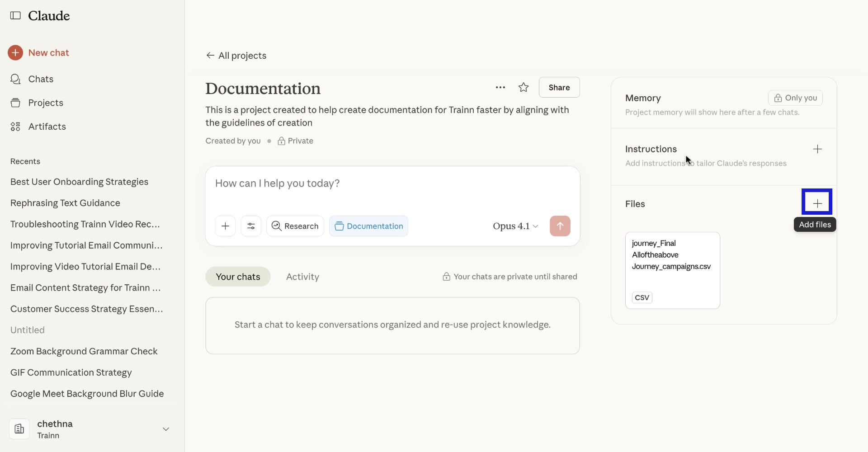Screen dimensions: 868x452
Task: Toggle the Research mode button
Action: [295, 226]
